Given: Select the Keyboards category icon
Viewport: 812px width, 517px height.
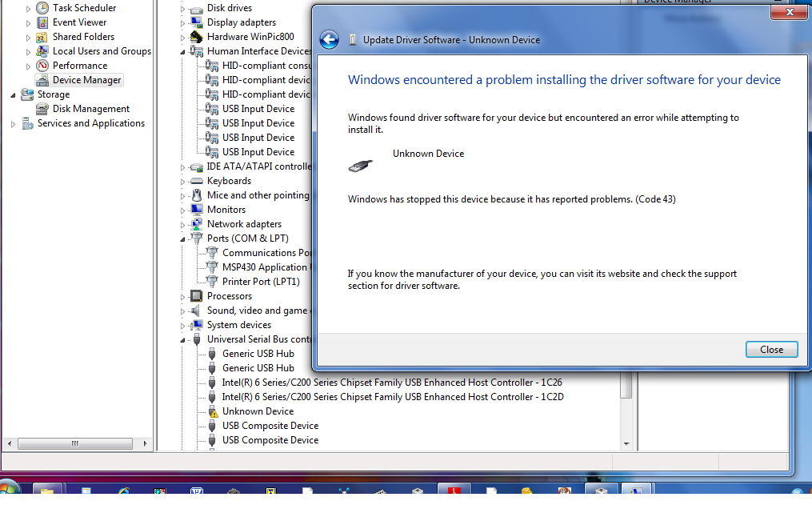Looking at the screenshot, I should [x=196, y=180].
